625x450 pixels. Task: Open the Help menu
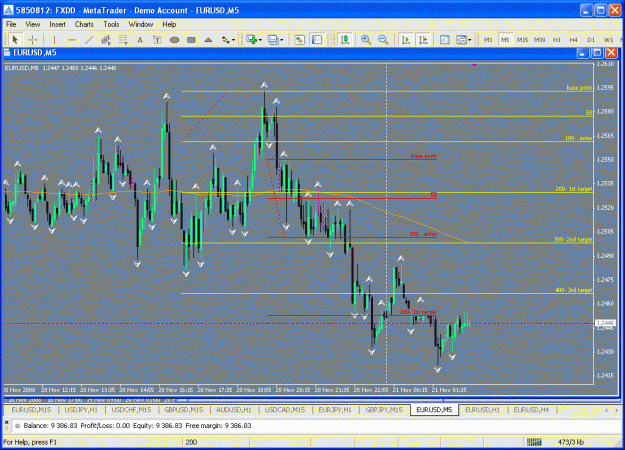[169, 24]
